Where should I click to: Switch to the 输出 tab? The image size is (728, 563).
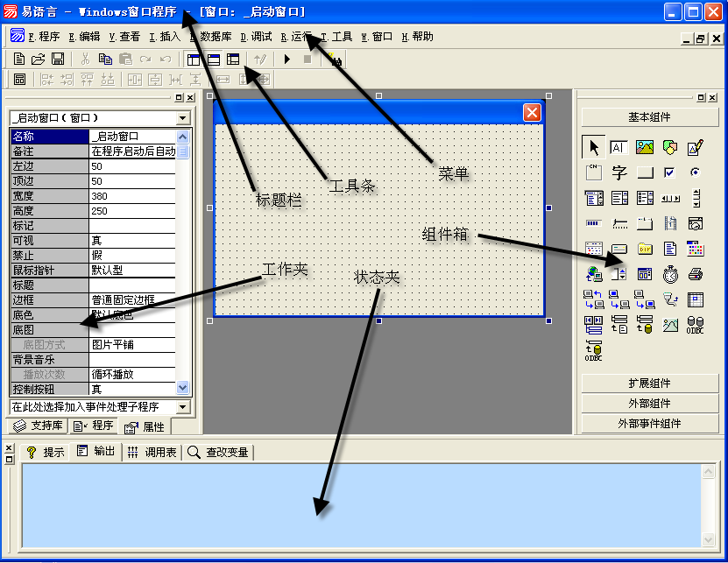96,451
